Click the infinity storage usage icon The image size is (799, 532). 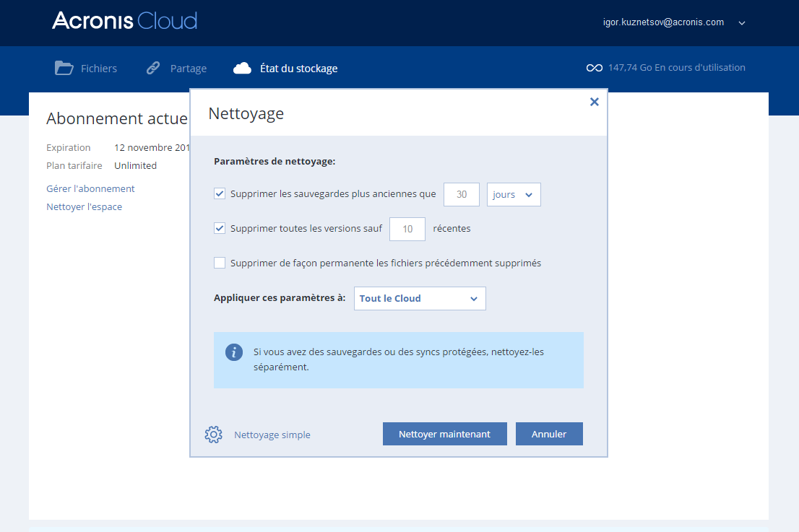point(594,68)
